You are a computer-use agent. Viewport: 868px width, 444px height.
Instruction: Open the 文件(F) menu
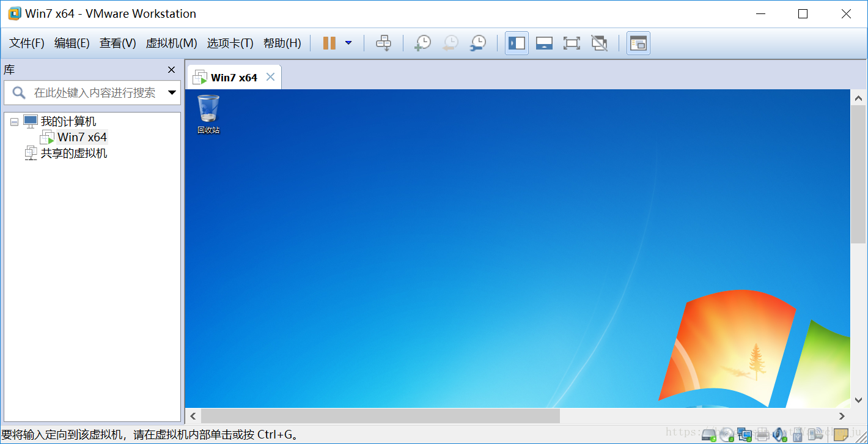click(x=27, y=43)
